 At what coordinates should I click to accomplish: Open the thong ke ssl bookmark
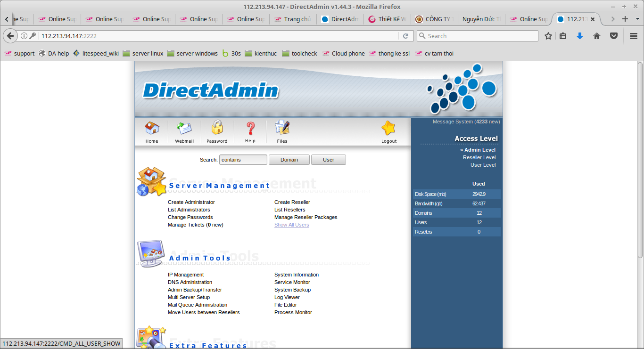point(390,53)
